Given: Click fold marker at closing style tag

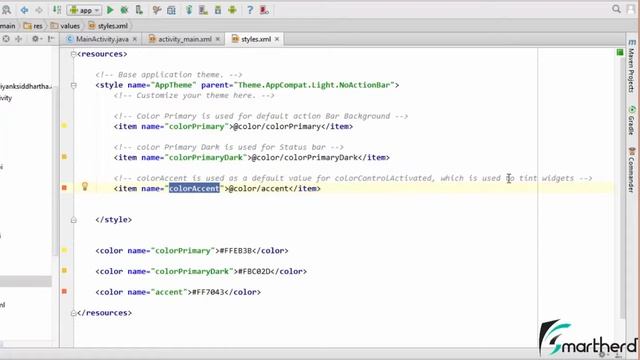Looking at the screenshot, I should coord(73,220).
